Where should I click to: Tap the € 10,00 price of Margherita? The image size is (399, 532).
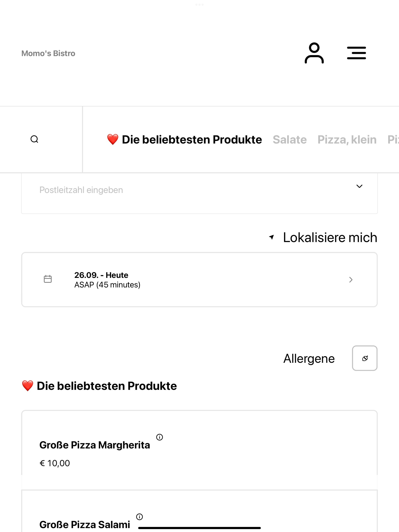pos(55,463)
